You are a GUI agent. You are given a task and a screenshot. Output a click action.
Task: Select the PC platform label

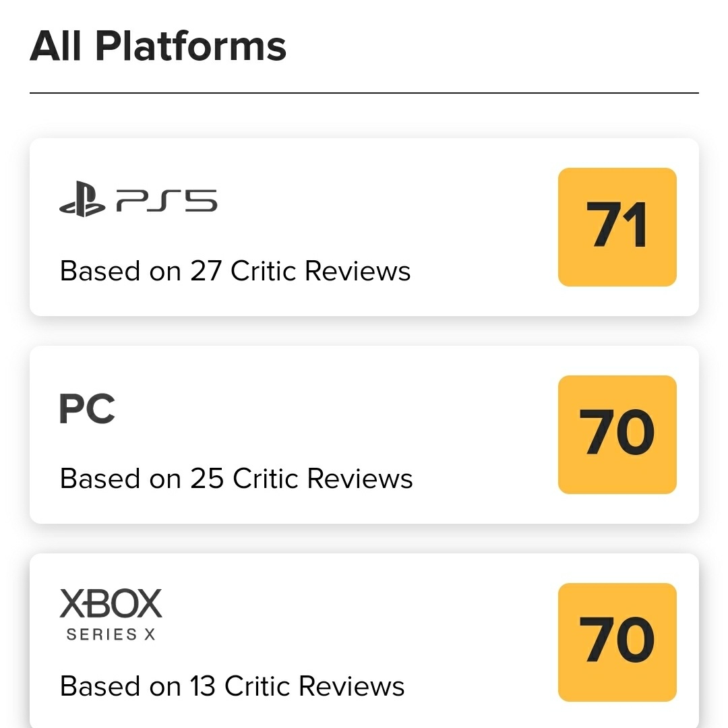(87, 409)
